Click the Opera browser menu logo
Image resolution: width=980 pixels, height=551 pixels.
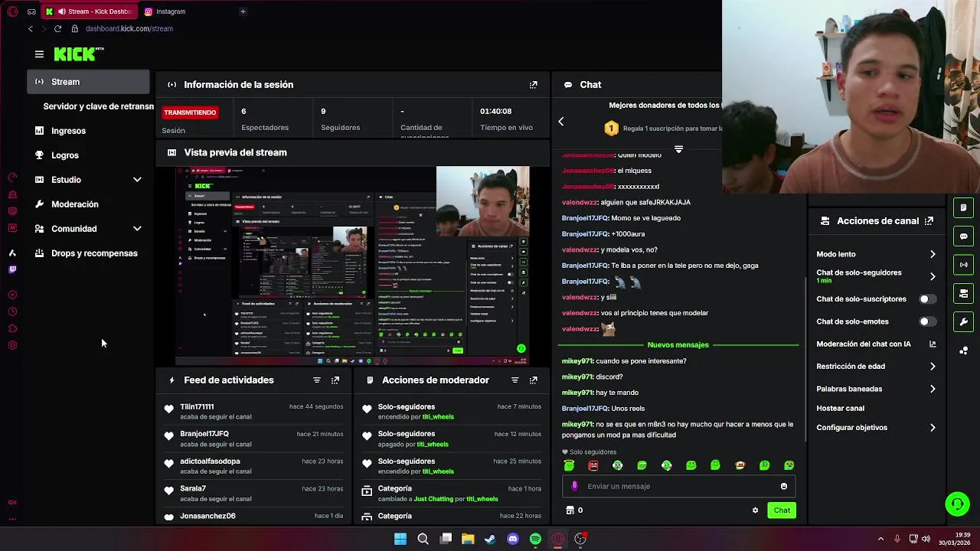(12, 11)
